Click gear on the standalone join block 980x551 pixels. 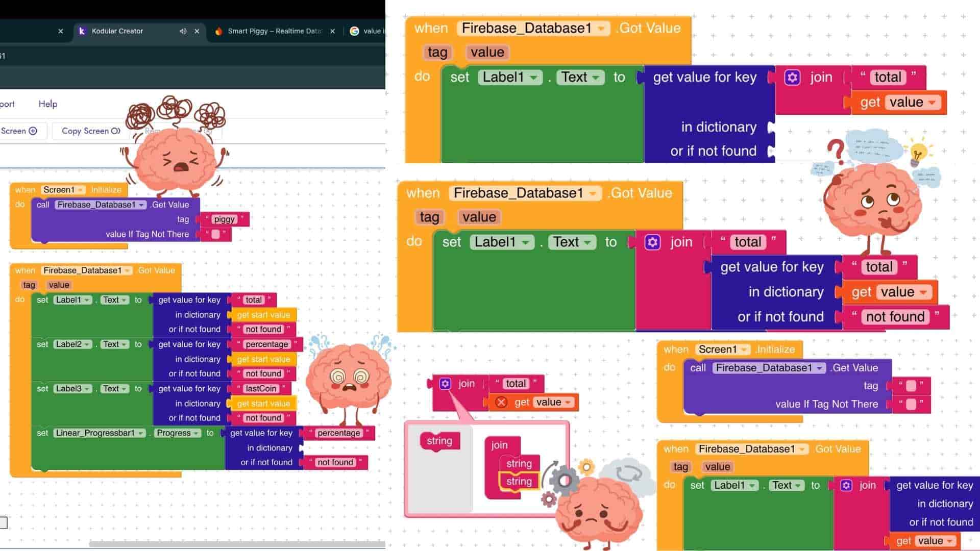pyautogui.click(x=445, y=384)
